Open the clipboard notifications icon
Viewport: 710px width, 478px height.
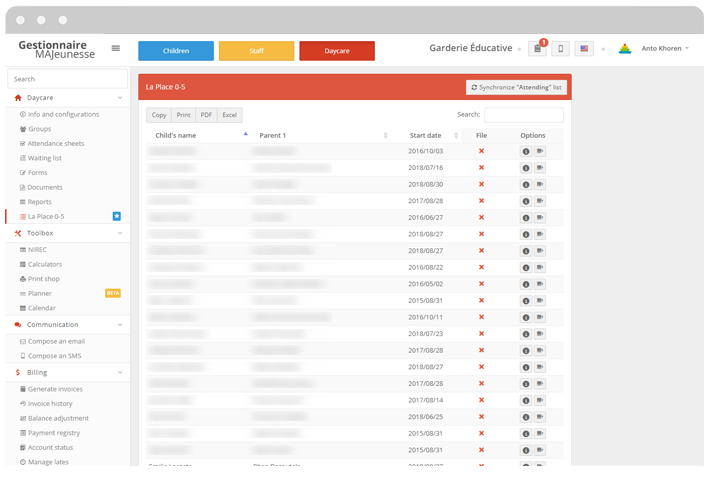point(538,49)
